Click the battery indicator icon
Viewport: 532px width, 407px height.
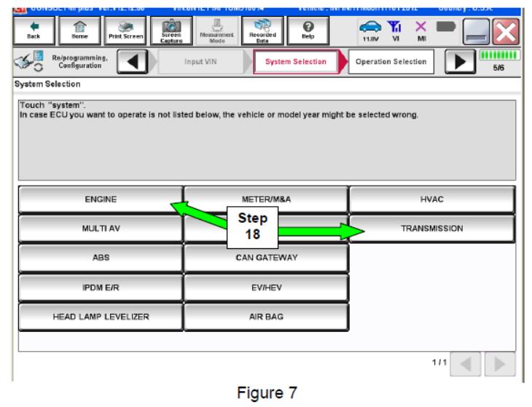[446, 26]
